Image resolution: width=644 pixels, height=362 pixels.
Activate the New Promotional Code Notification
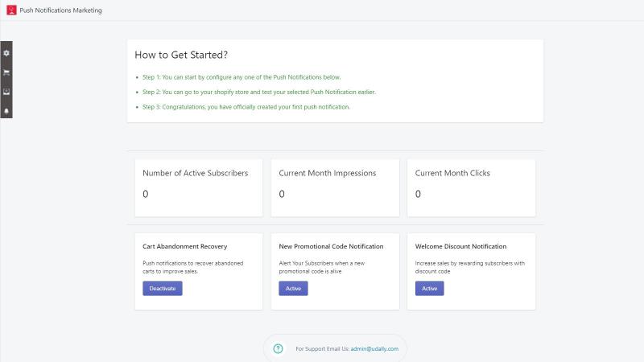click(x=293, y=288)
